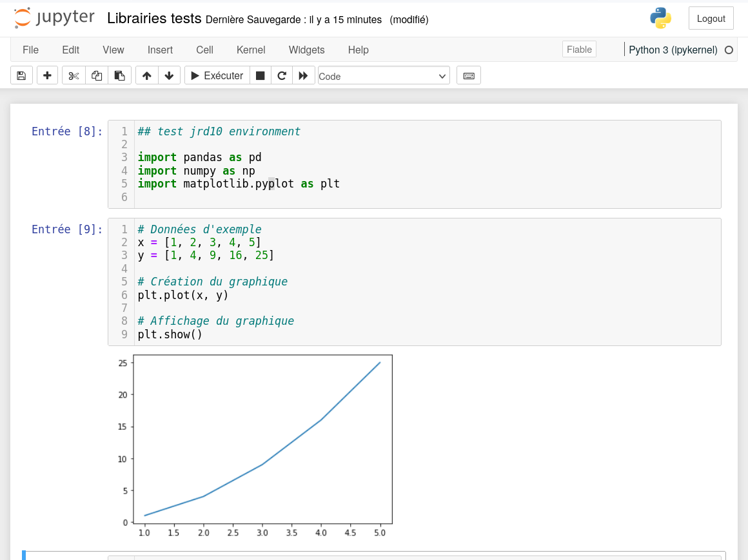Click the y = [1, 4, 9, 16, 25] line

click(206, 255)
